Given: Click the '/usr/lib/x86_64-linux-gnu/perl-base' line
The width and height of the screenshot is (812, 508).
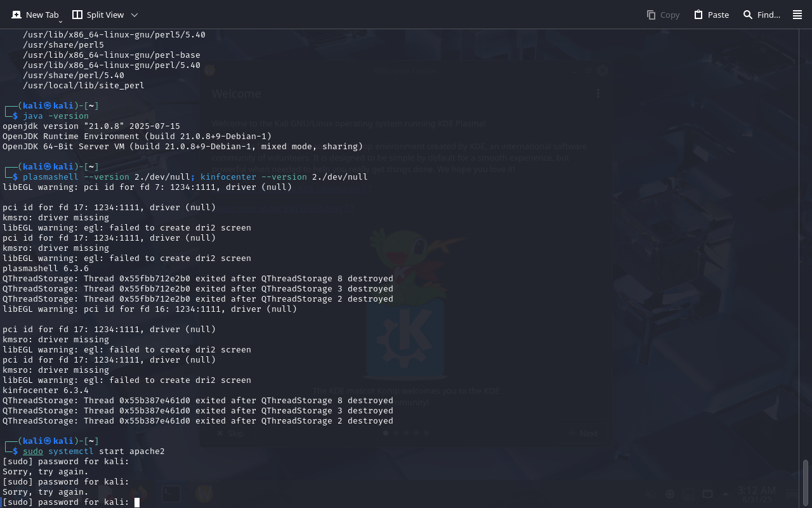Looking at the screenshot, I should coord(112,55).
